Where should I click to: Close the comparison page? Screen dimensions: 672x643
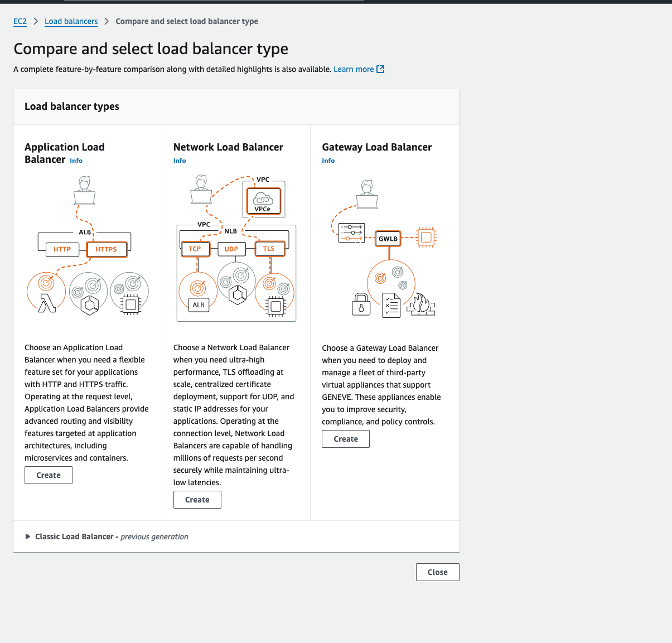[x=438, y=572]
